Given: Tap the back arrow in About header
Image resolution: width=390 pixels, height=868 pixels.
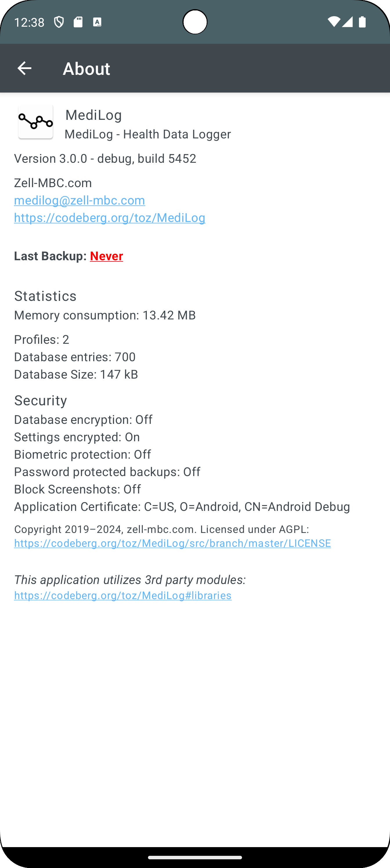Looking at the screenshot, I should [24, 68].
